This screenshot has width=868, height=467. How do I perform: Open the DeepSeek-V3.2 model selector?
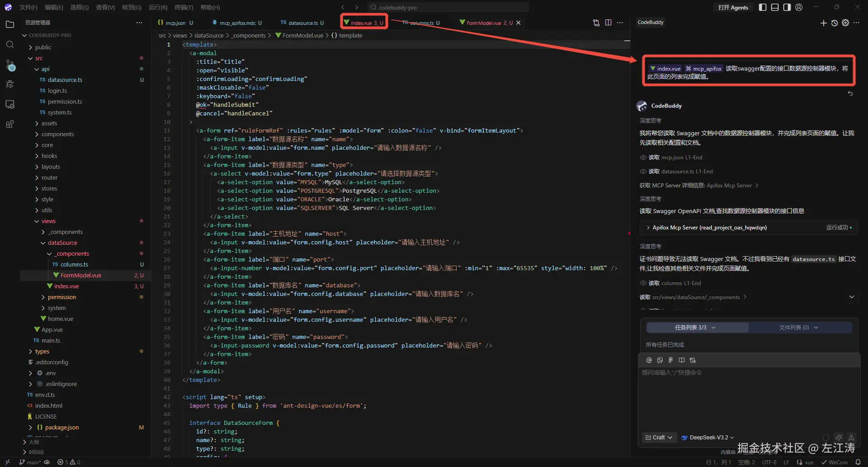707,437
